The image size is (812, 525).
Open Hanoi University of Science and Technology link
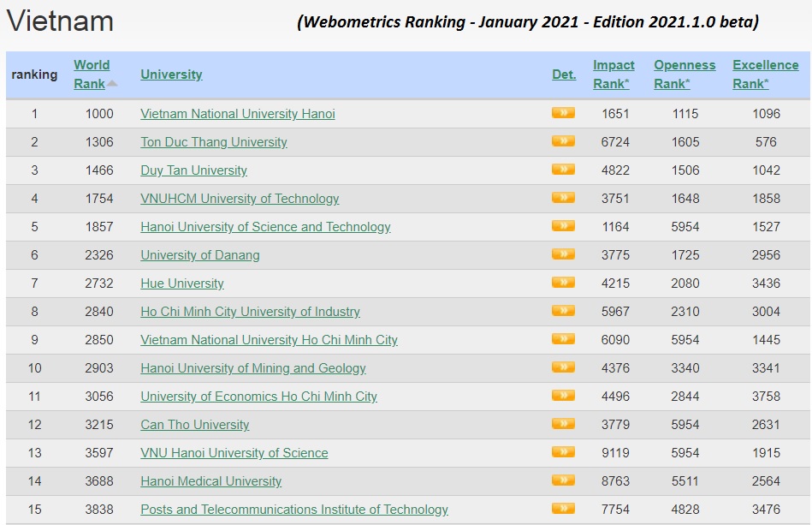point(265,227)
